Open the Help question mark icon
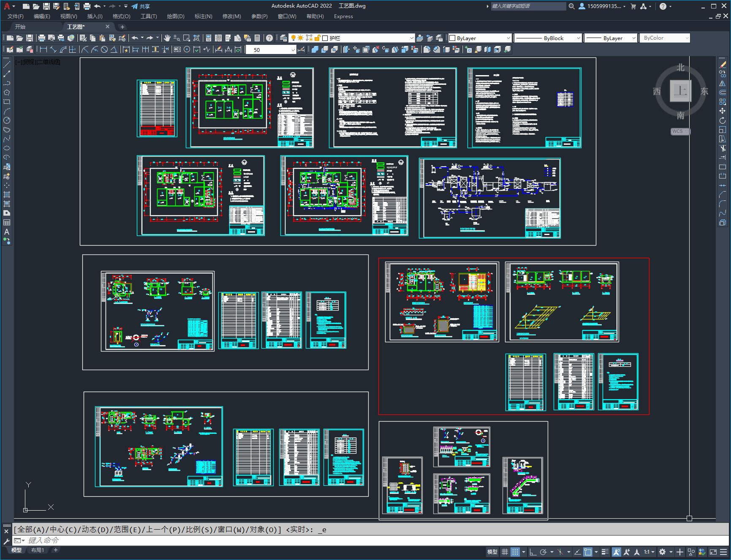 pos(269,38)
